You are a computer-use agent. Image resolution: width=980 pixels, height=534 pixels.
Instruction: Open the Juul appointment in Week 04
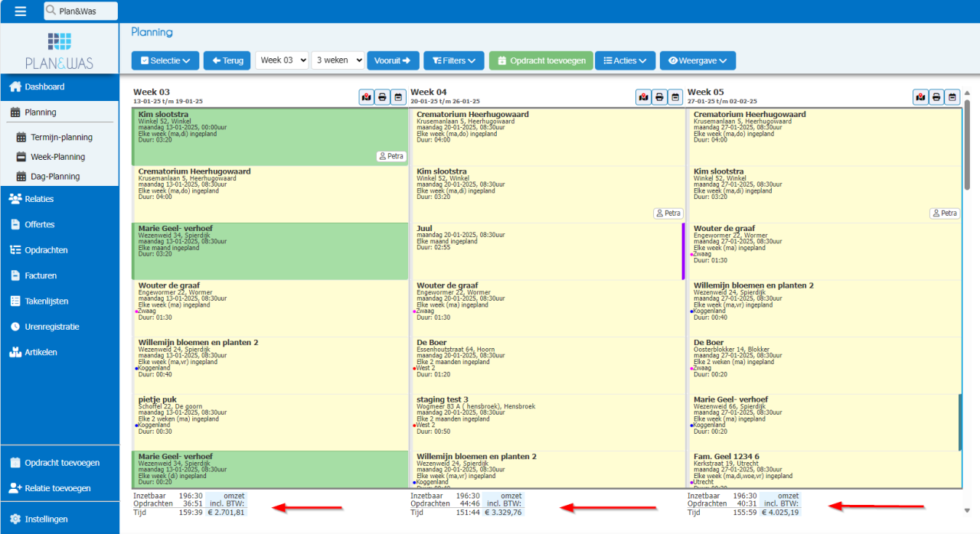coord(548,251)
